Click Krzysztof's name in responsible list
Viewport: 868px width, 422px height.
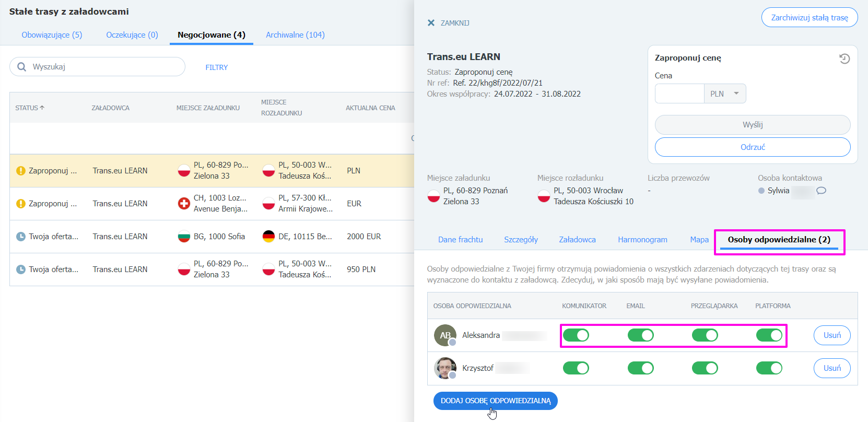tap(478, 368)
